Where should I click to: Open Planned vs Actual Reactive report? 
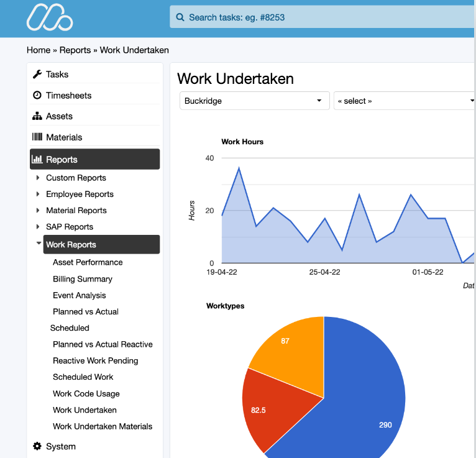tap(103, 344)
